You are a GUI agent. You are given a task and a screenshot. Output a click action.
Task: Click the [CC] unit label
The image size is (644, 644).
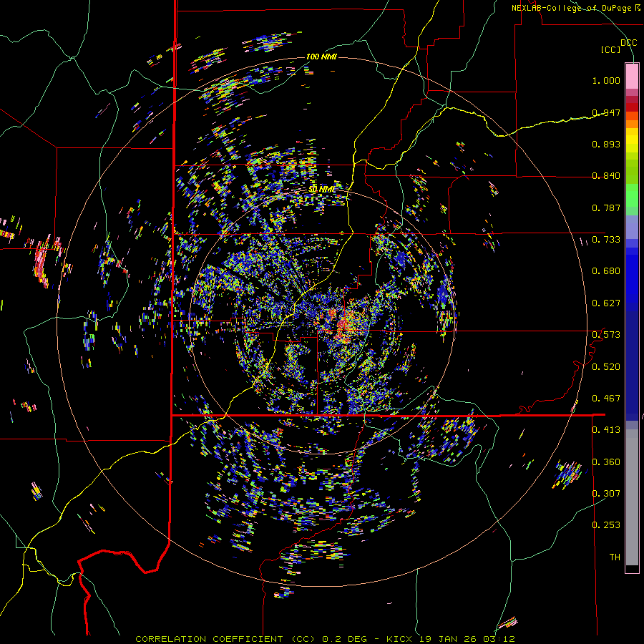click(611, 49)
